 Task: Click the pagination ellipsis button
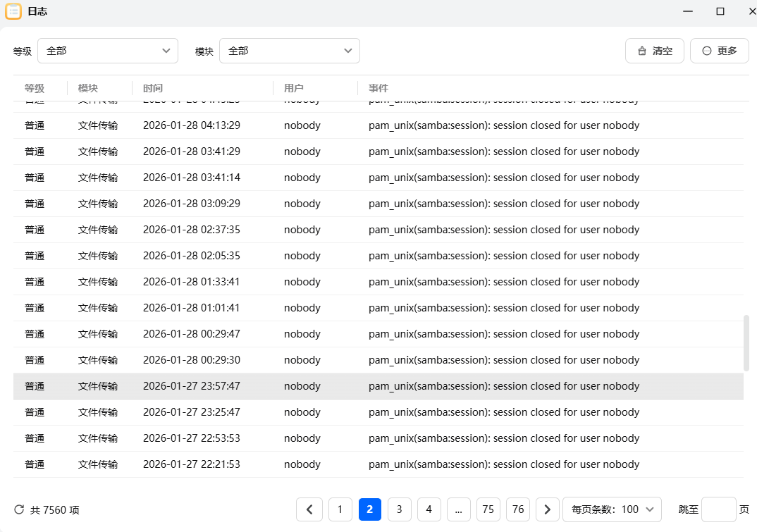click(x=458, y=509)
